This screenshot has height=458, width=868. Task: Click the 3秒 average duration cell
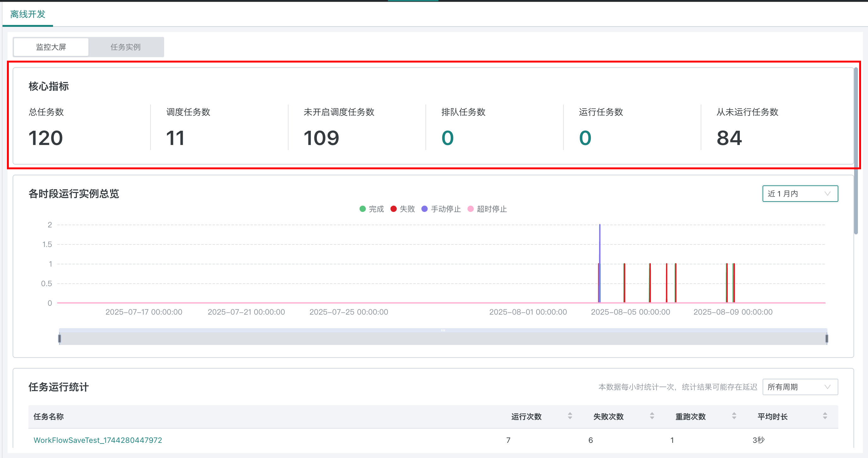(758, 440)
